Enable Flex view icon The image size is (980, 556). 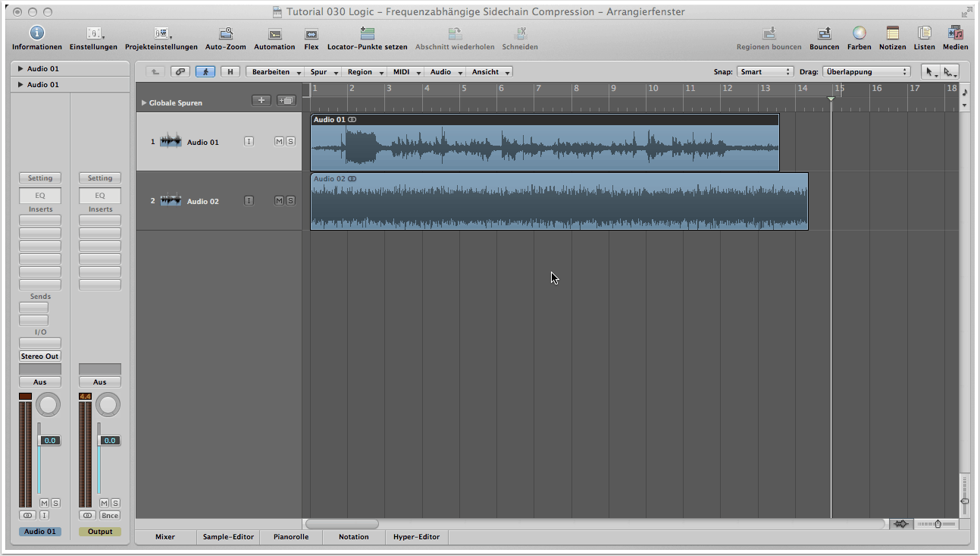tap(311, 33)
